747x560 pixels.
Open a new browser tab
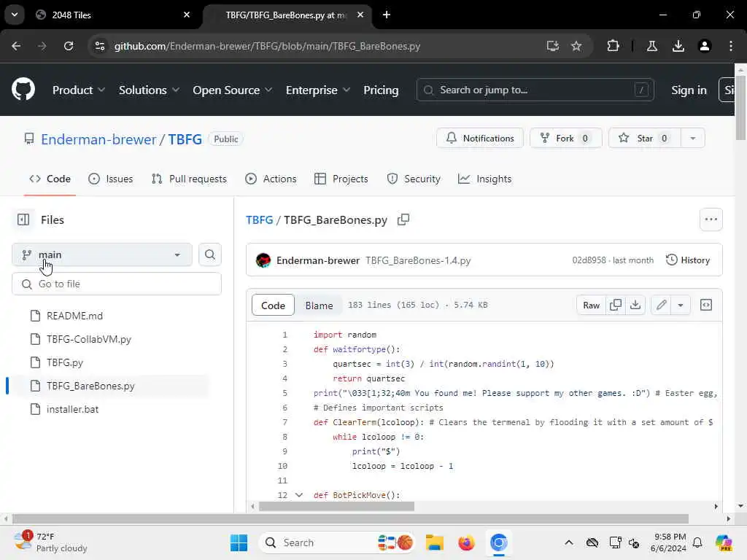click(387, 15)
